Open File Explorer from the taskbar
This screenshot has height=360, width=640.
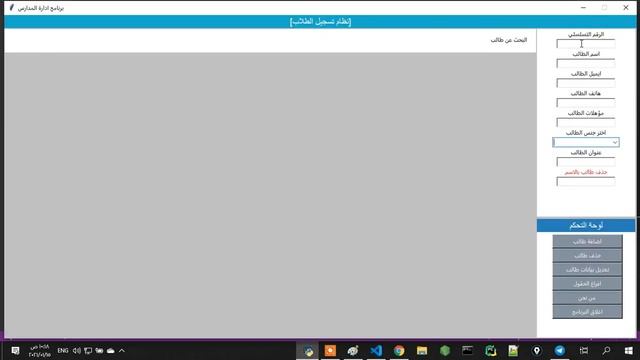coord(422,351)
